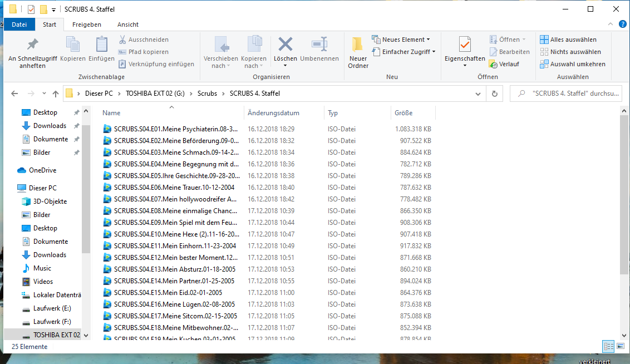Open the help question mark
The height and width of the screenshot is (364, 630).
click(x=622, y=24)
